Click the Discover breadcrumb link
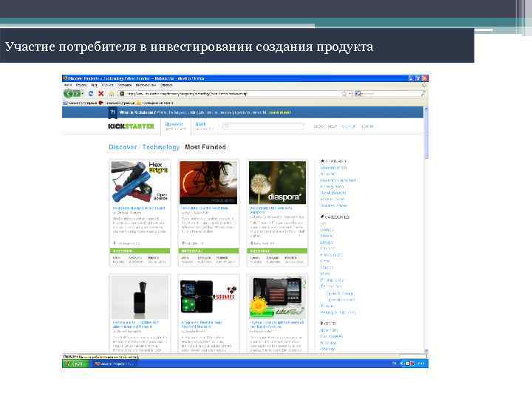This screenshot has height=399, width=532. pos(123,147)
